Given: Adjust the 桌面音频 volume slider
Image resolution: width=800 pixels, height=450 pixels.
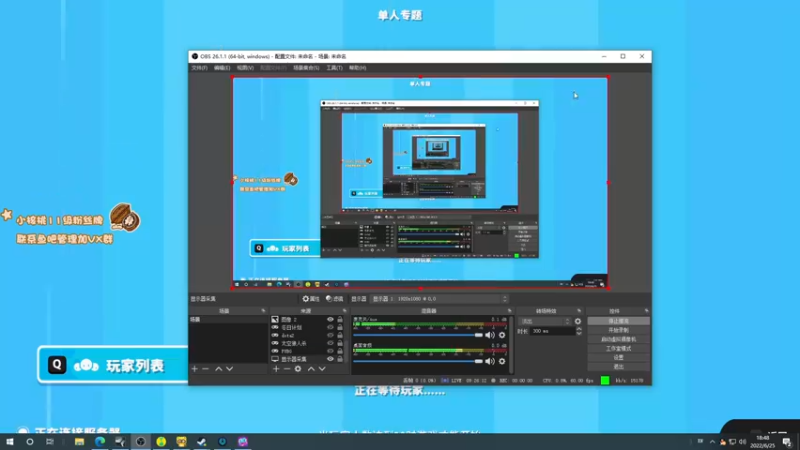Looking at the screenshot, I should [x=418, y=361].
